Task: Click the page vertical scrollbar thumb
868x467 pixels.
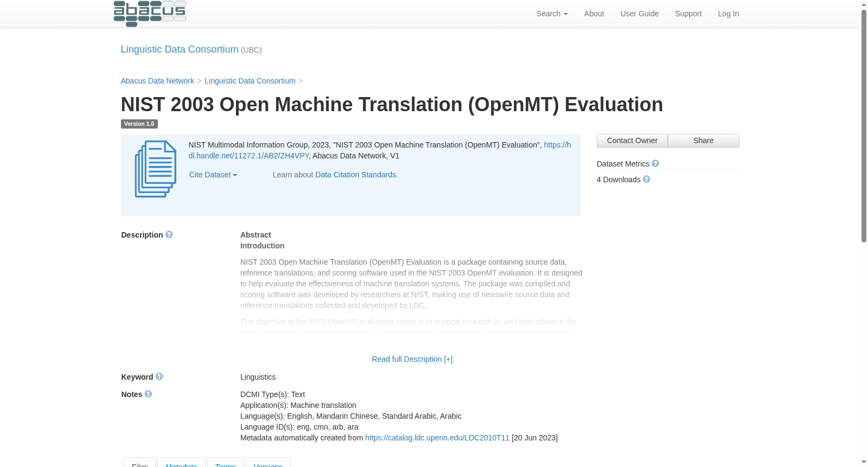Action: point(864,126)
